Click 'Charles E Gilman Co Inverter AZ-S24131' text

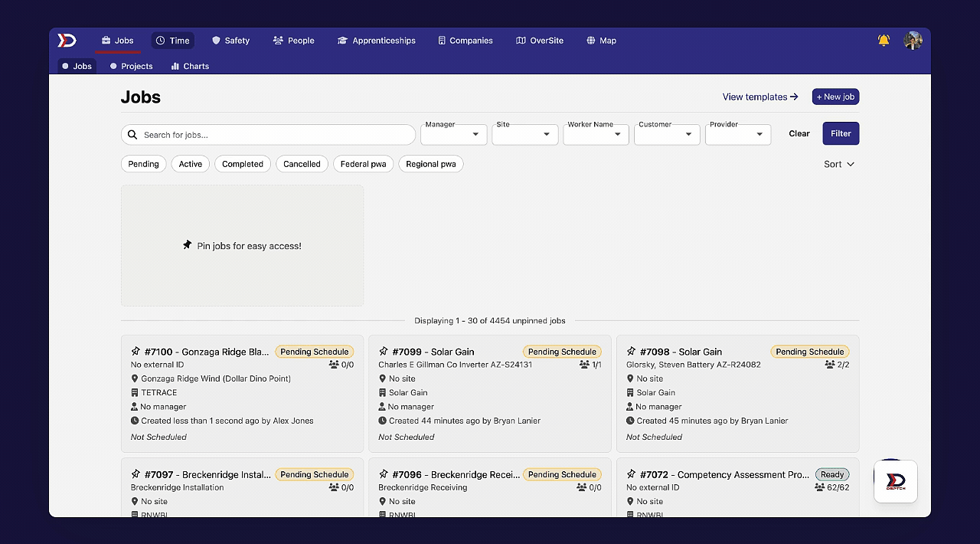455,365
